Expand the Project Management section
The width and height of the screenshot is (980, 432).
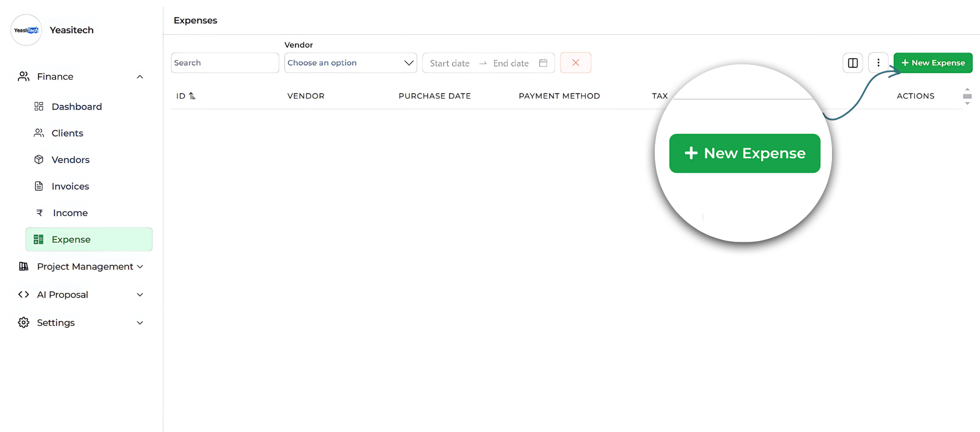click(x=140, y=267)
